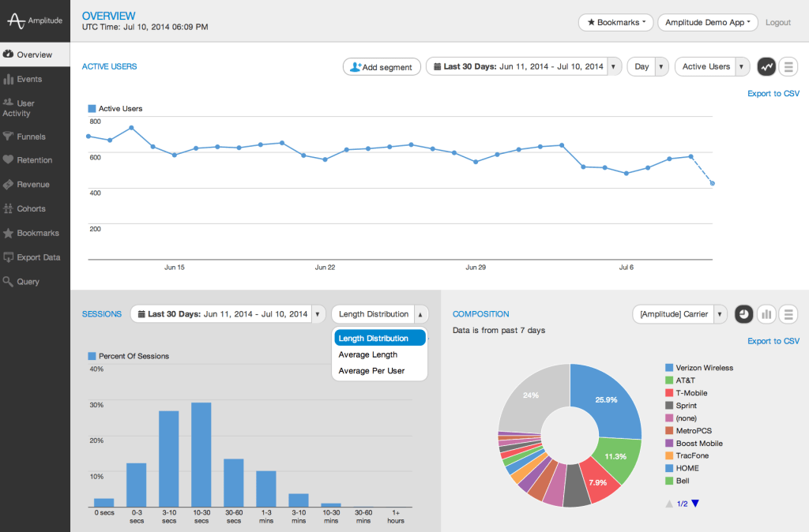Open the Export Data icon
Screen dimensions: 809x532
[x=9, y=257]
